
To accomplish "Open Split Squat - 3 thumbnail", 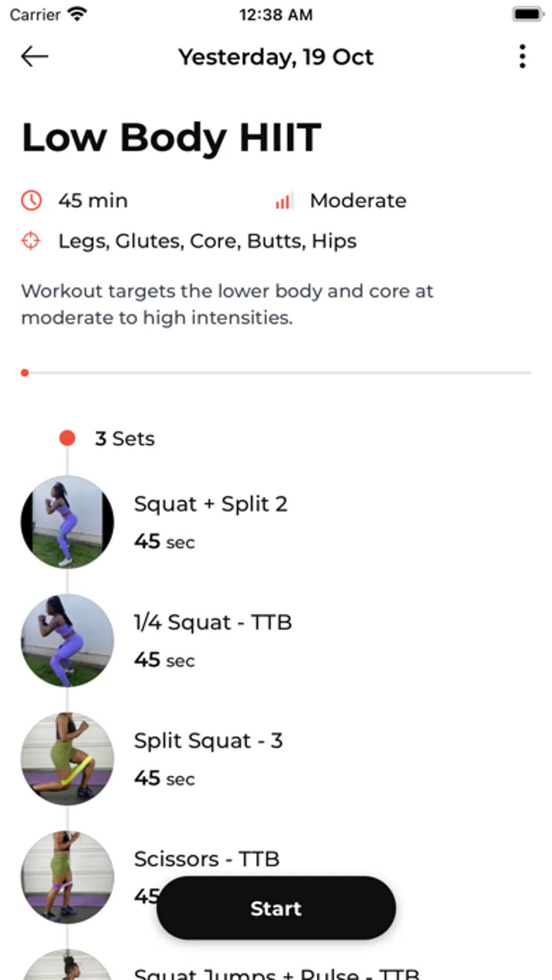I will 67,759.
